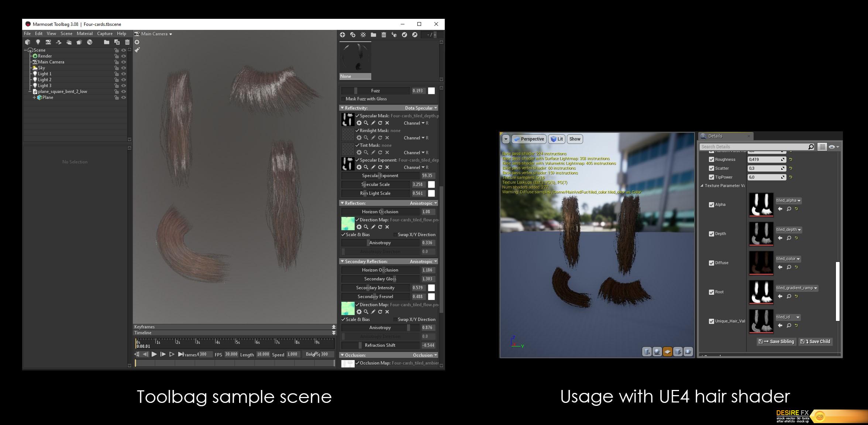Create new material folder icon
Image resolution: width=868 pixels, height=425 pixels.
[373, 35]
